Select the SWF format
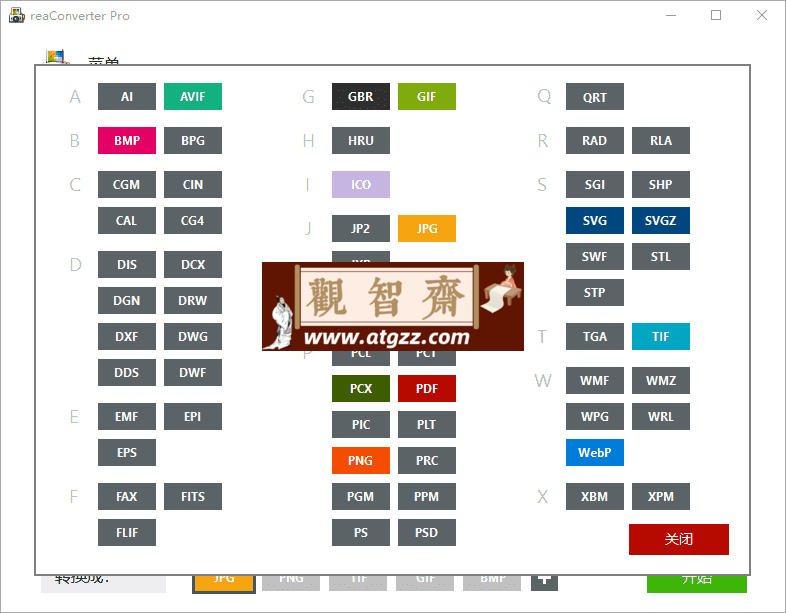786x613 pixels. pyautogui.click(x=595, y=257)
